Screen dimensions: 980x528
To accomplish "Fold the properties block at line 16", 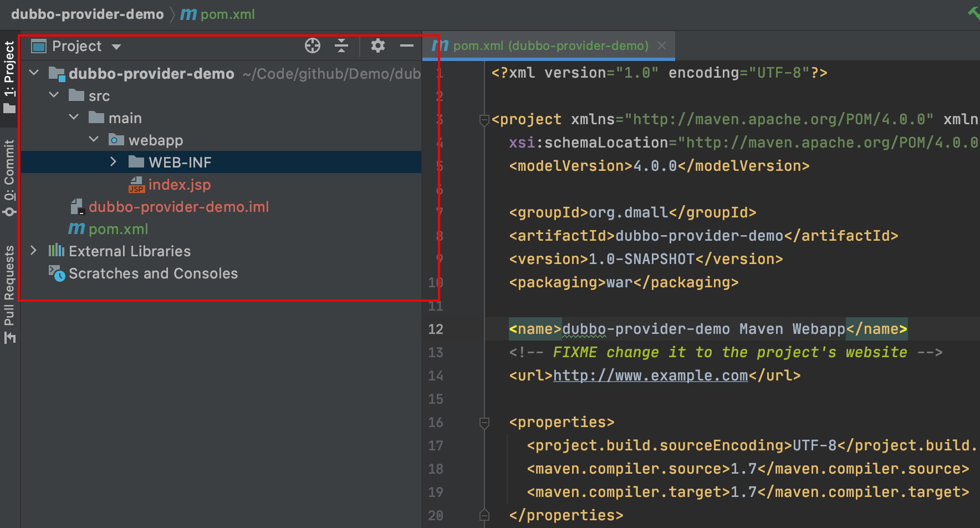I will pos(484,423).
